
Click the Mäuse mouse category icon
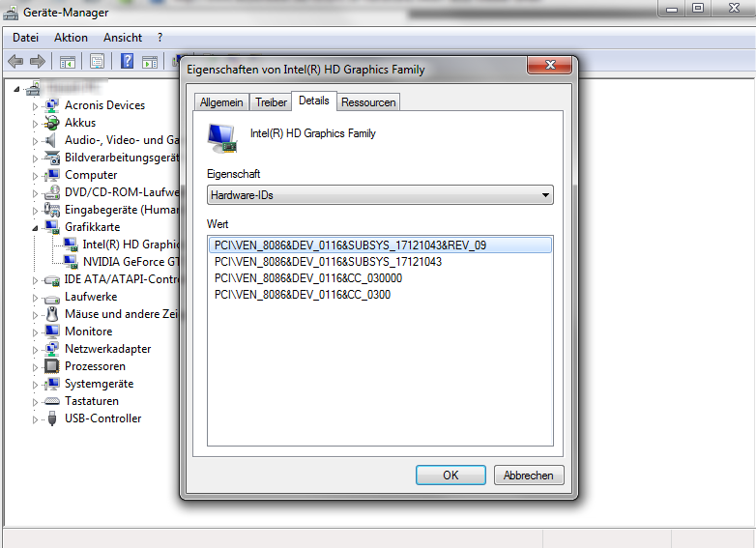tap(52, 314)
